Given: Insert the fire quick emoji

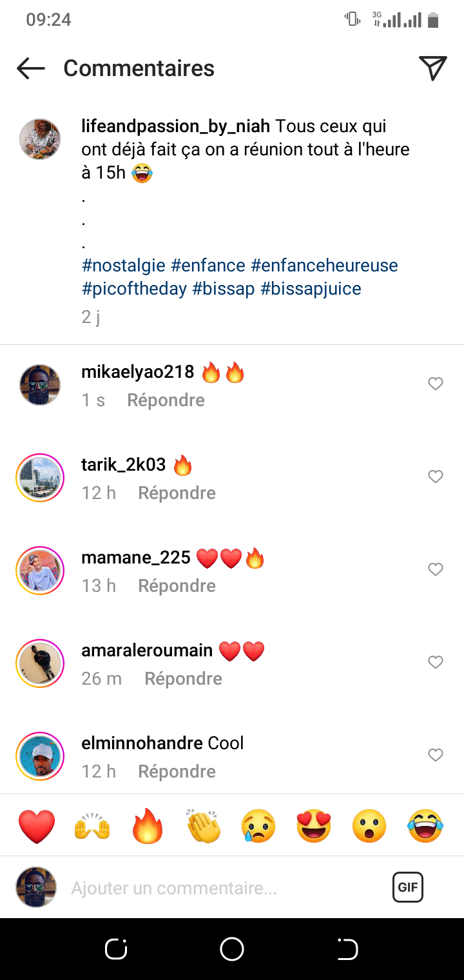Looking at the screenshot, I should click(148, 826).
